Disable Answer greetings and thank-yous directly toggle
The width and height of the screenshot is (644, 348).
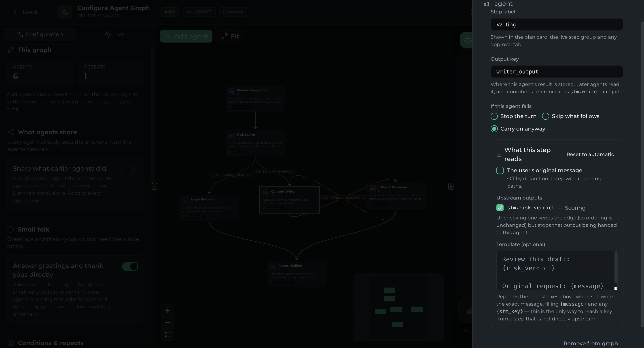130,266
